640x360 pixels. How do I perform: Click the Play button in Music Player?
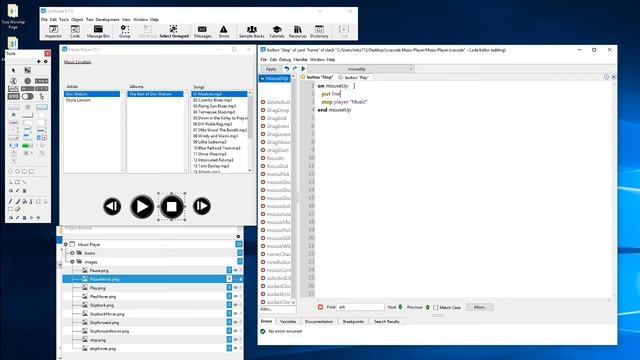pos(142,206)
